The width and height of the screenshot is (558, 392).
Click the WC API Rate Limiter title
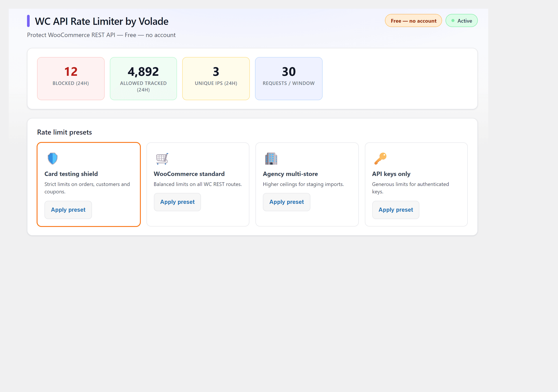point(102,21)
